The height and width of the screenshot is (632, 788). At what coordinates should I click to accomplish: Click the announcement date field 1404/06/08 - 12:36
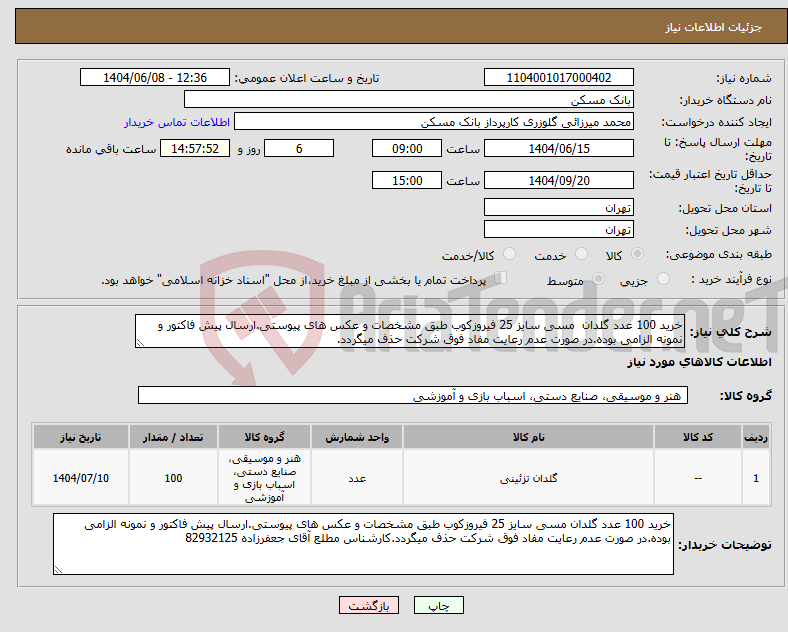(155, 77)
